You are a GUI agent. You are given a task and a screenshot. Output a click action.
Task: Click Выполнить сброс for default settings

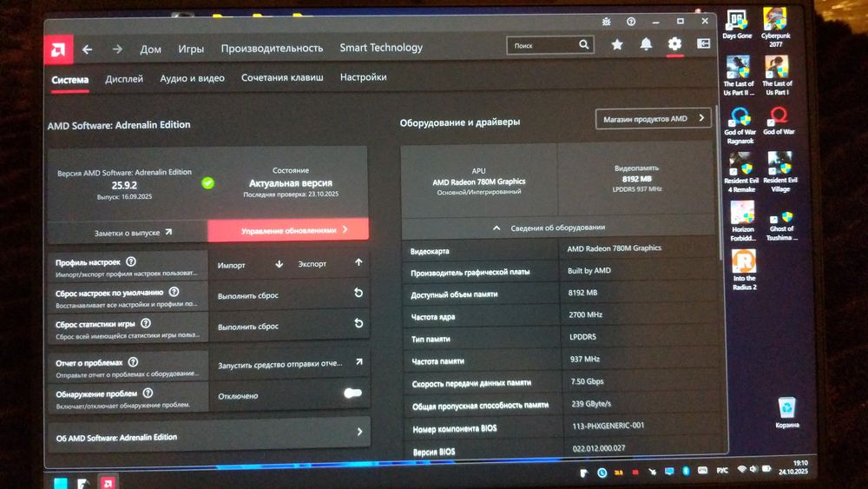point(290,294)
